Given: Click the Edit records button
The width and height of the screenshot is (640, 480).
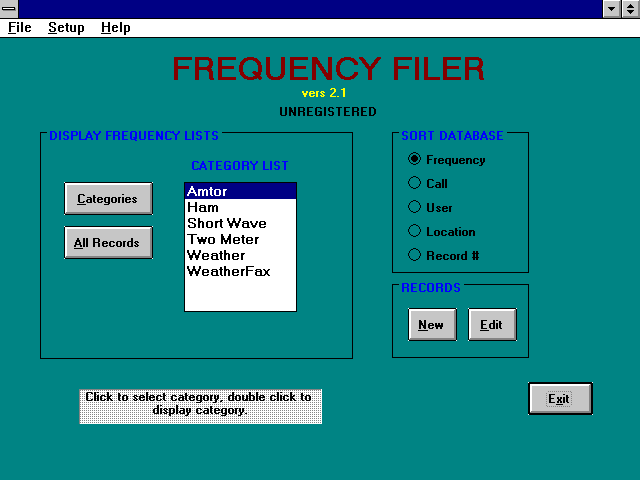Looking at the screenshot, I should (492, 325).
